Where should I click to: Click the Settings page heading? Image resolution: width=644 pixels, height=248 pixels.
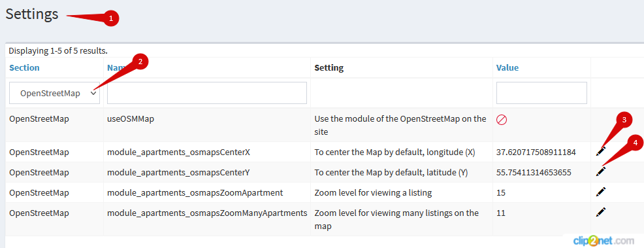[32, 14]
